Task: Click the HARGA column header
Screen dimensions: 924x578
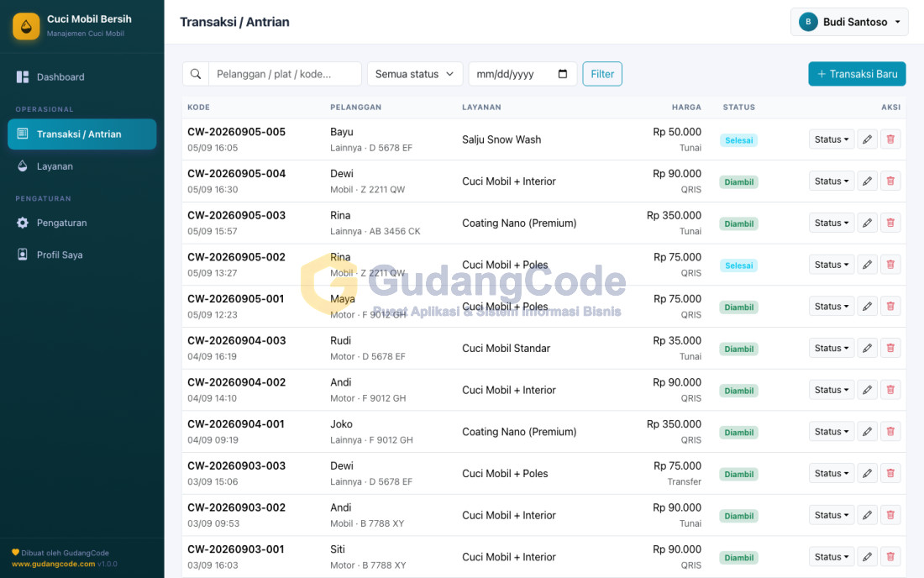Action: (x=686, y=108)
